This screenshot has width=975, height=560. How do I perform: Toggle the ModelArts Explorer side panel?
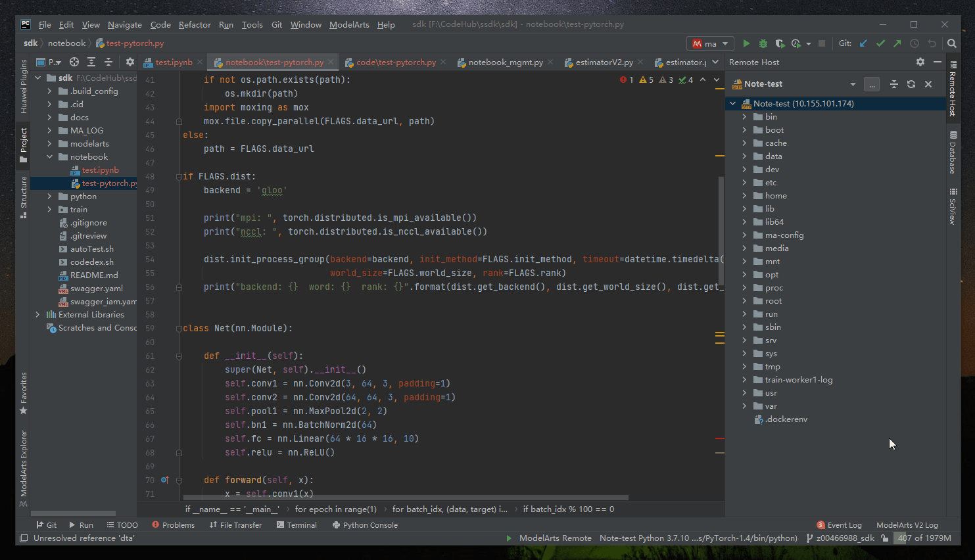[x=24, y=467]
